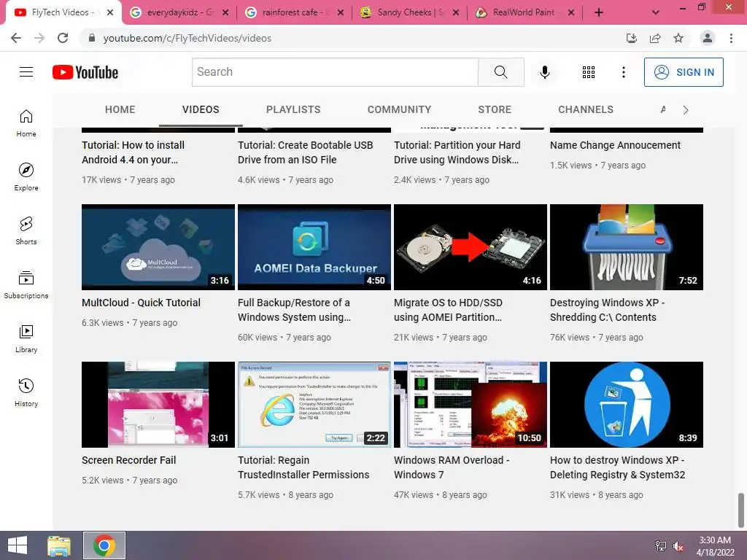
Task: Open the MultCloud video thumbnail
Action: coord(158,247)
